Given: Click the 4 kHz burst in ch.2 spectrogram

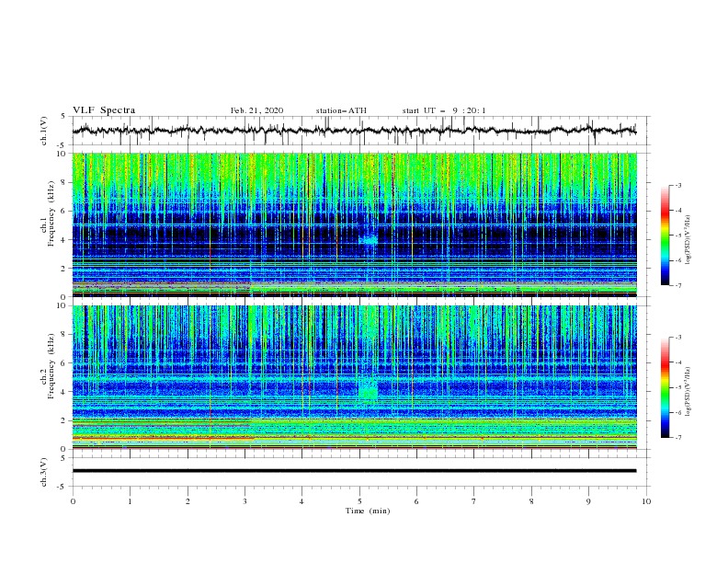Looking at the screenshot, I should [369, 389].
